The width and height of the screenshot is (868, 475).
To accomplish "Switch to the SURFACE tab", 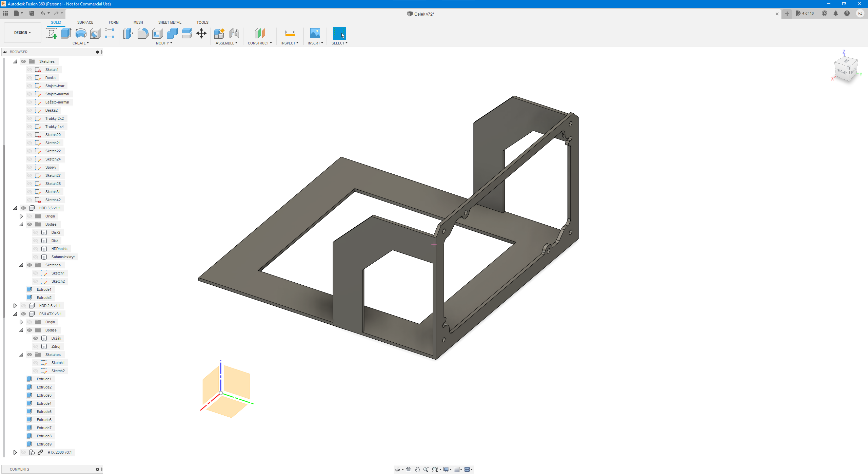I will (85, 22).
